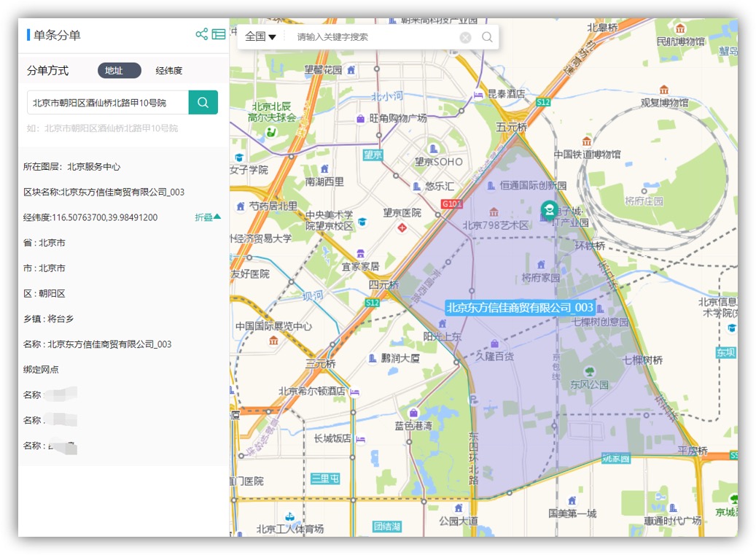756x555 pixels.
Task: Select the 地址 dispatch mode tab
Action: point(119,71)
